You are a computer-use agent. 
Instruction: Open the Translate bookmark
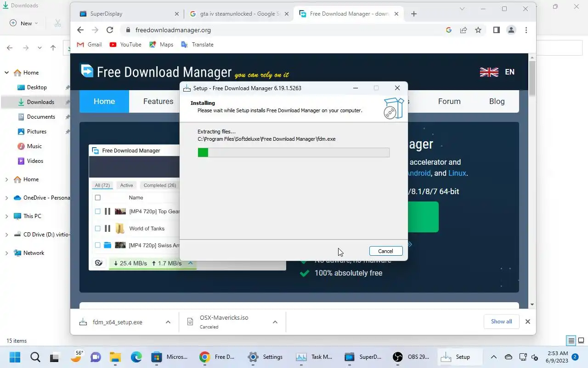(198, 45)
